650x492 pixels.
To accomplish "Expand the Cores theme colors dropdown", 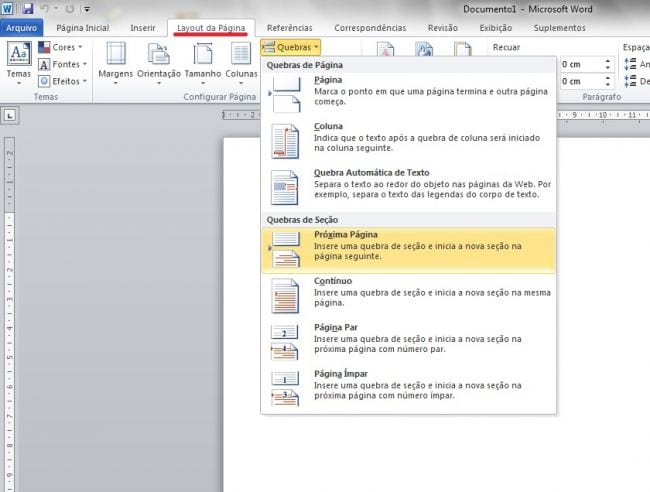I will [x=61, y=47].
